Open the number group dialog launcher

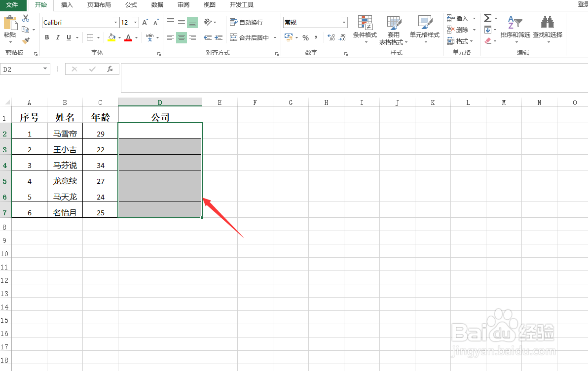[x=346, y=54]
